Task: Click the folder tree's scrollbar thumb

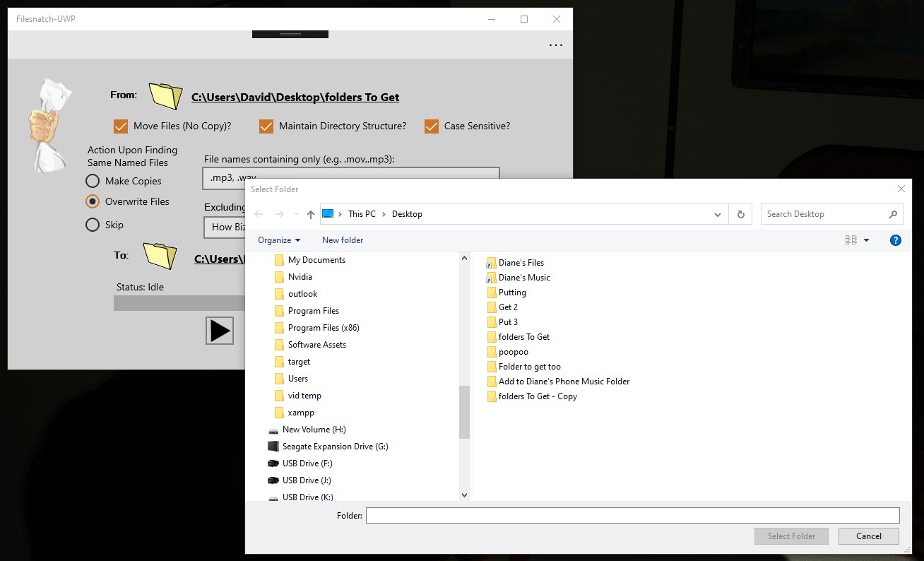Action: (464, 412)
